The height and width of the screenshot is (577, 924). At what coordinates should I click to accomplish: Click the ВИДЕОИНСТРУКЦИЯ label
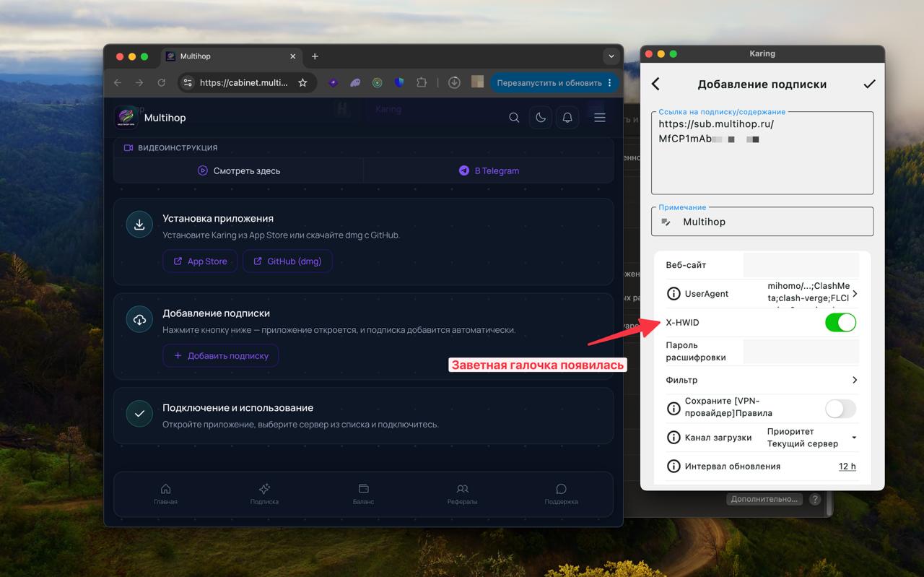tap(178, 148)
